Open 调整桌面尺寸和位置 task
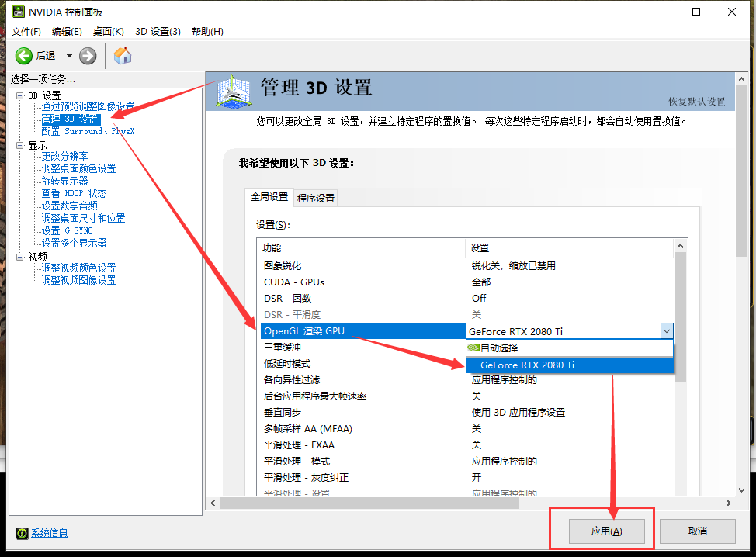 (x=83, y=218)
